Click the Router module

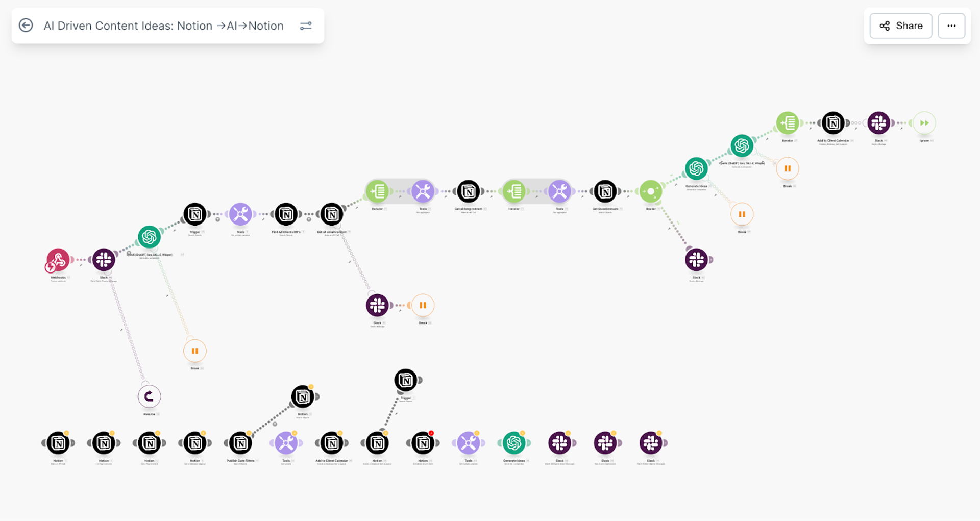click(x=651, y=192)
